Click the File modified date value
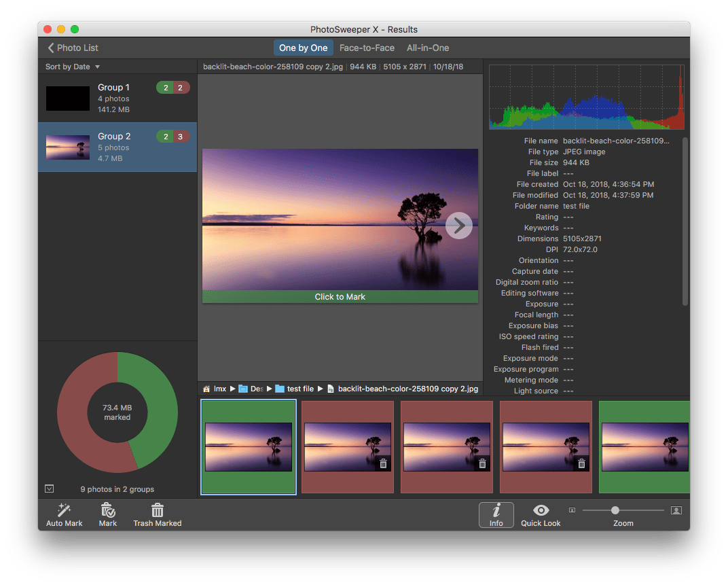The width and height of the screenshot is (728, 585). pos(608,195)
